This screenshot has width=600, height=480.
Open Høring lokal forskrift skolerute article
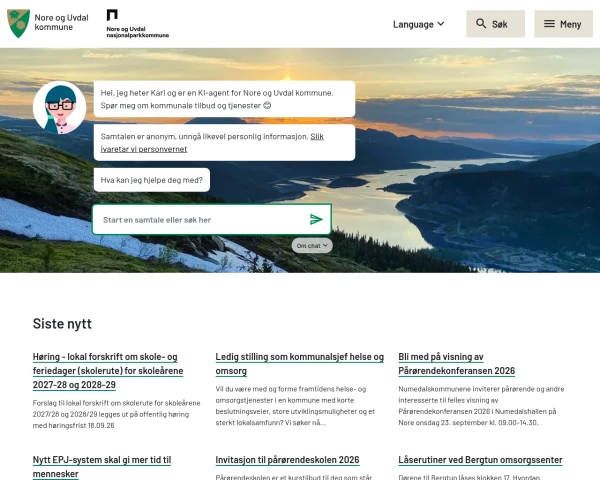108,371
